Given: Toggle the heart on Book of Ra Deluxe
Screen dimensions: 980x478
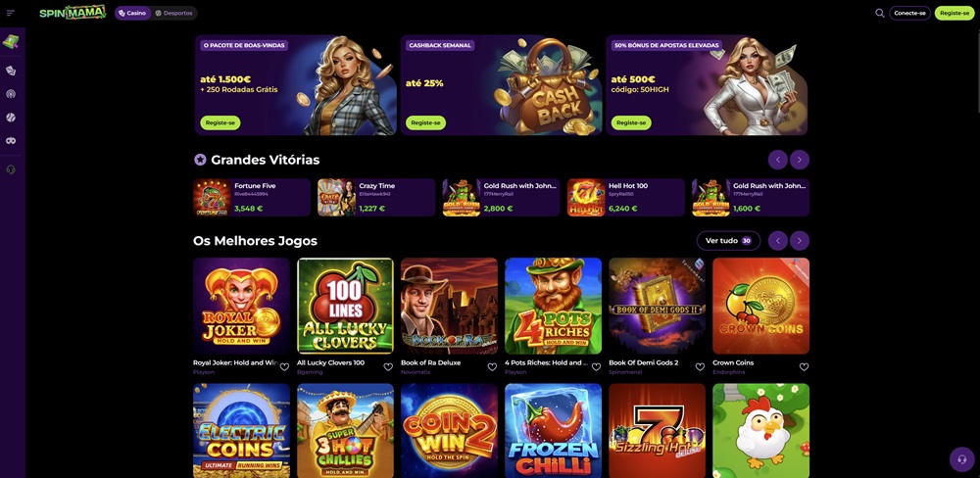Looking at the screenshot, I should 492,366.
